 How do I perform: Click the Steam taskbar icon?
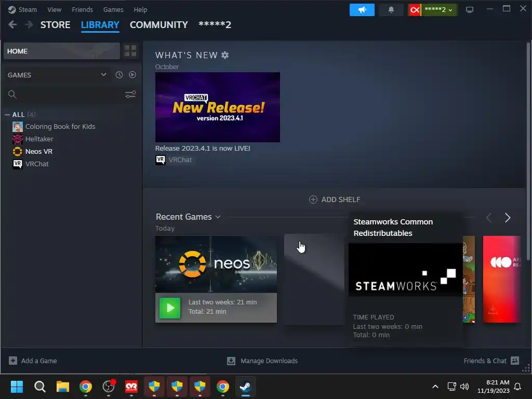coord(245,387)
